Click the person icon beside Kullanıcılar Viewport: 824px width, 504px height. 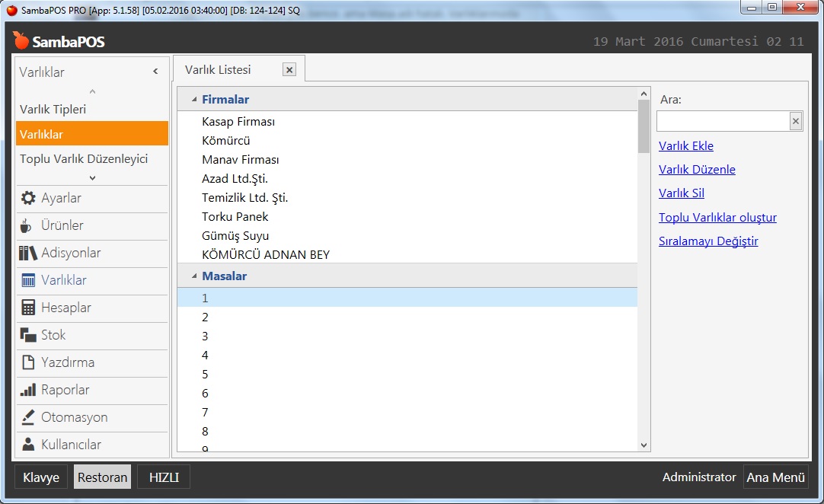point(28,445)
